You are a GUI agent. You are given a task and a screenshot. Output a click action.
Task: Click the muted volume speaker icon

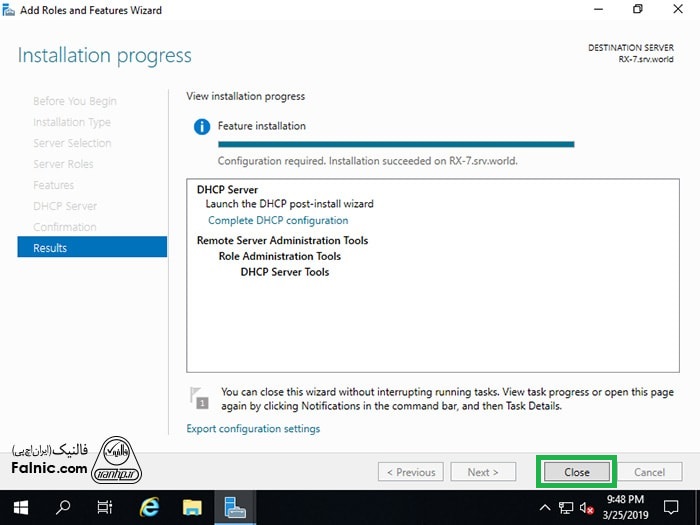coord(587,507)
